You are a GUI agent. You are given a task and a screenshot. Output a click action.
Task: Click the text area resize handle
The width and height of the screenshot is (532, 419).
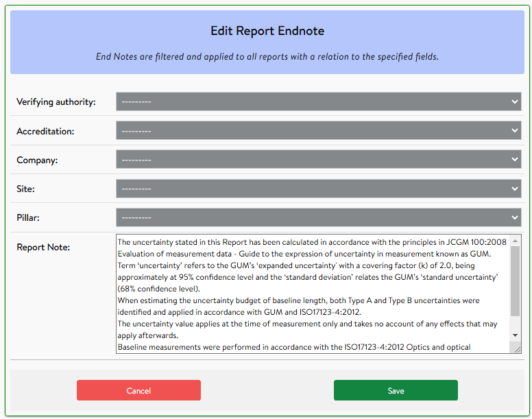(x=517, y=349)
